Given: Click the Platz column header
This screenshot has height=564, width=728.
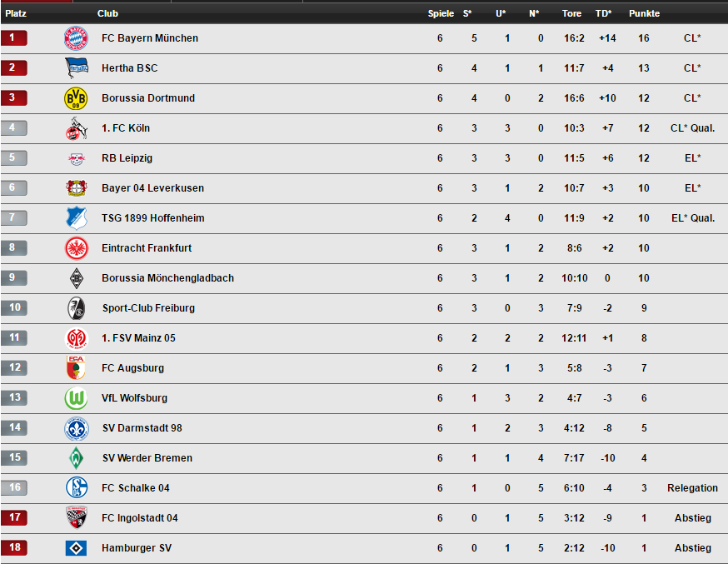Looking at the screenshot, I should click(16, 13).
